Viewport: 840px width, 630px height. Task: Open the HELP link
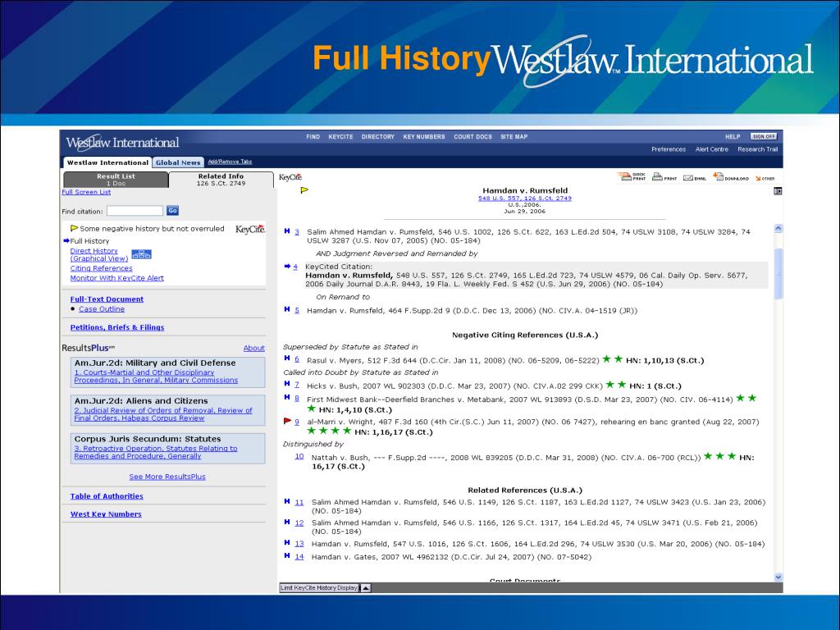[x=733, y=137]
